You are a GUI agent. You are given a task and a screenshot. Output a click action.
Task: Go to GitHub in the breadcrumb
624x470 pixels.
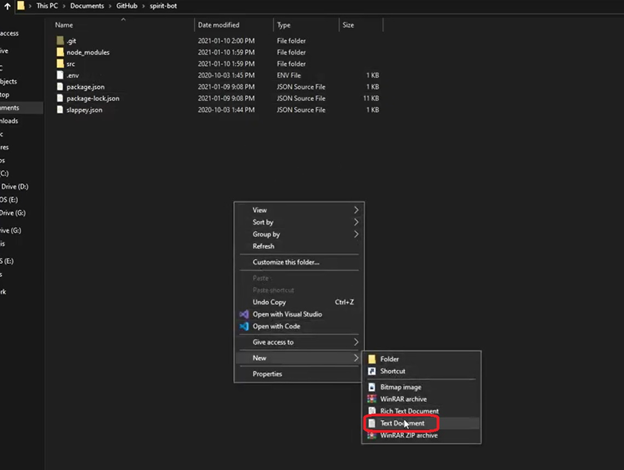[x=127, y=6]
